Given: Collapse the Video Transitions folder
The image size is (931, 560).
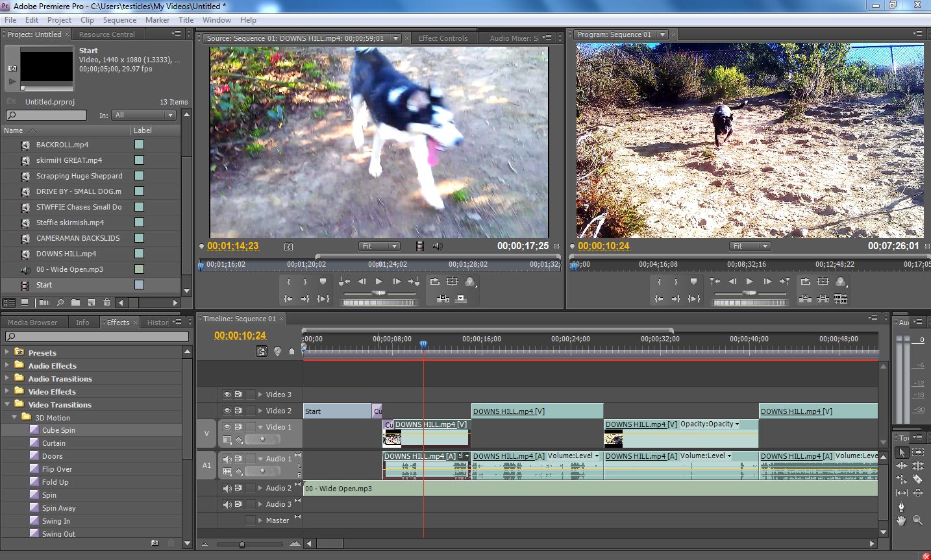Looking at the screenshot, I should (x=8, y=404).
